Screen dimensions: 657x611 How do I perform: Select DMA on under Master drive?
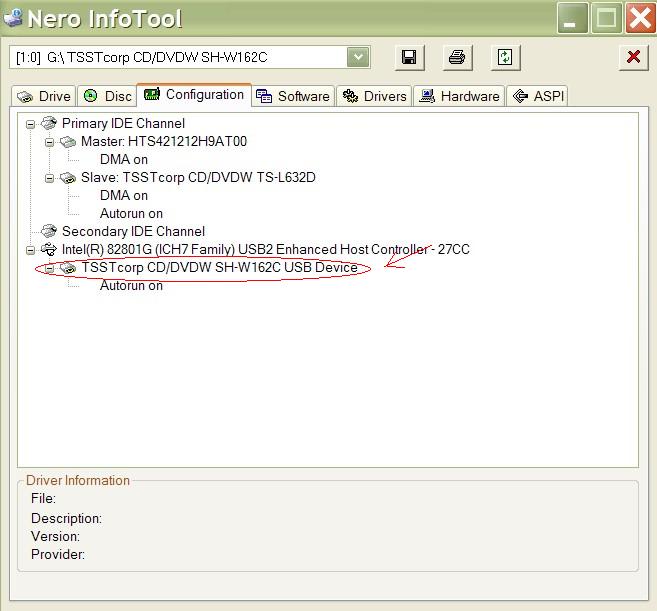point(124,159)
